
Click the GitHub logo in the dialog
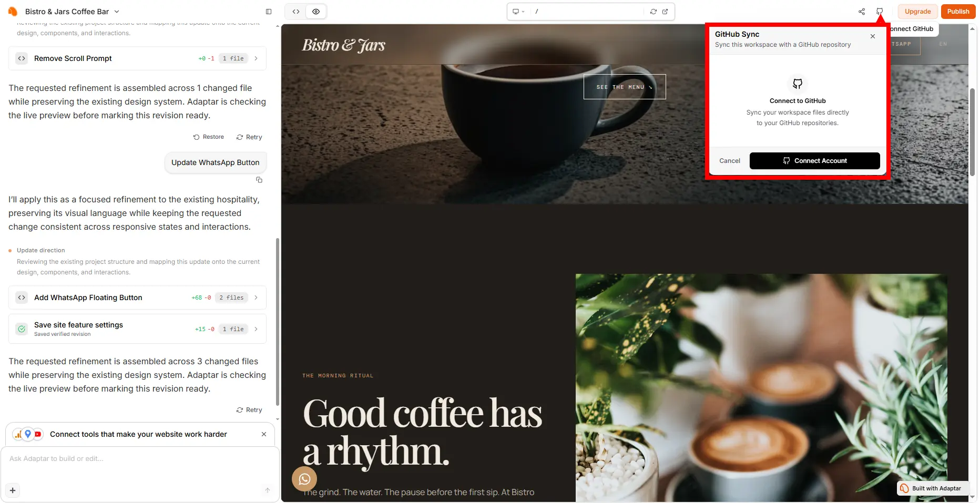click(x=798, y=84)
